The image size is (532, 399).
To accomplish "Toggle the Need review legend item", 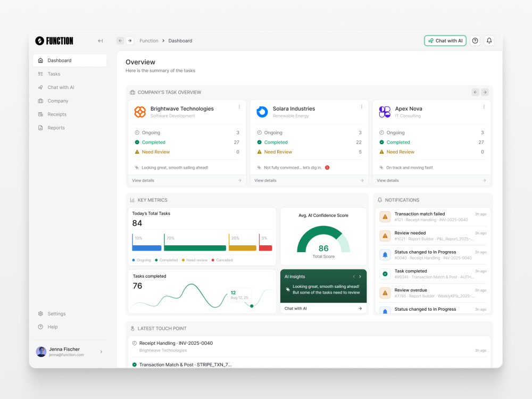I will [194, 260].
